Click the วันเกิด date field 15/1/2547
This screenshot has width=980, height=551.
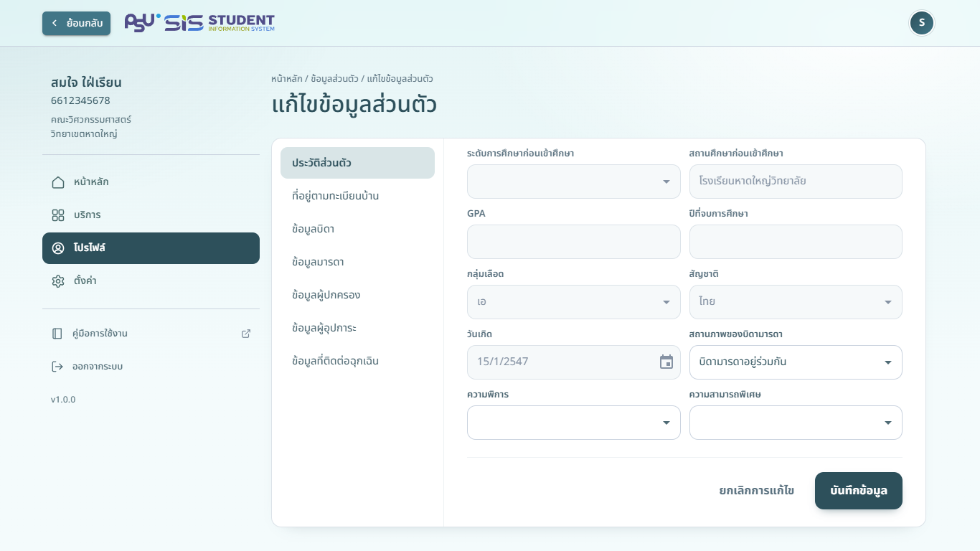point(574,362)
